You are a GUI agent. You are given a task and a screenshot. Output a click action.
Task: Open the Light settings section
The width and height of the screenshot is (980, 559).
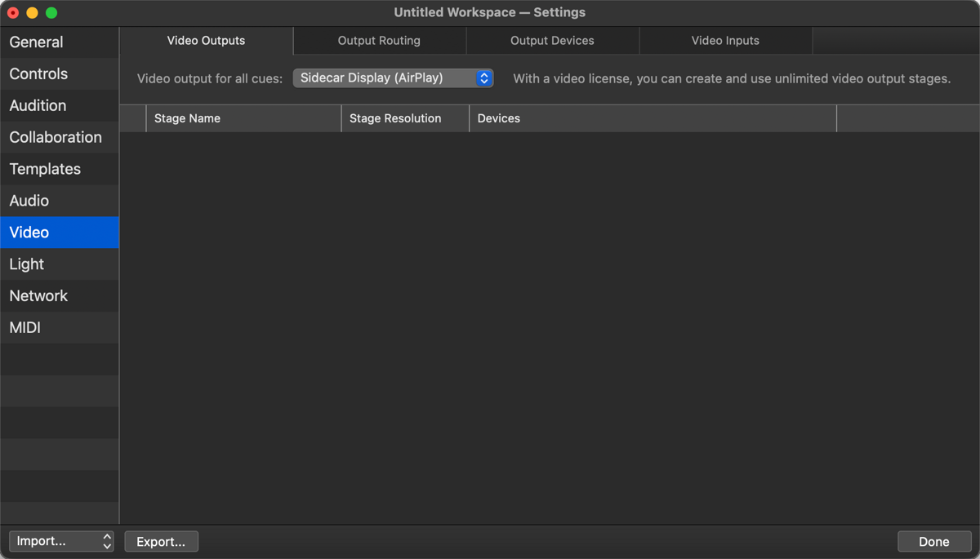click(60, 264)
